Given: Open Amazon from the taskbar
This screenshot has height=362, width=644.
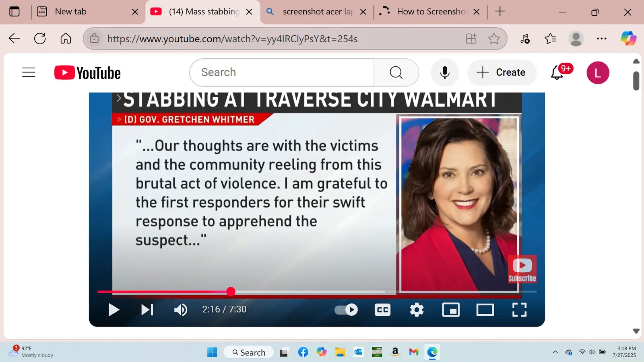Looking at the screenshot, I should coord(395,352).
